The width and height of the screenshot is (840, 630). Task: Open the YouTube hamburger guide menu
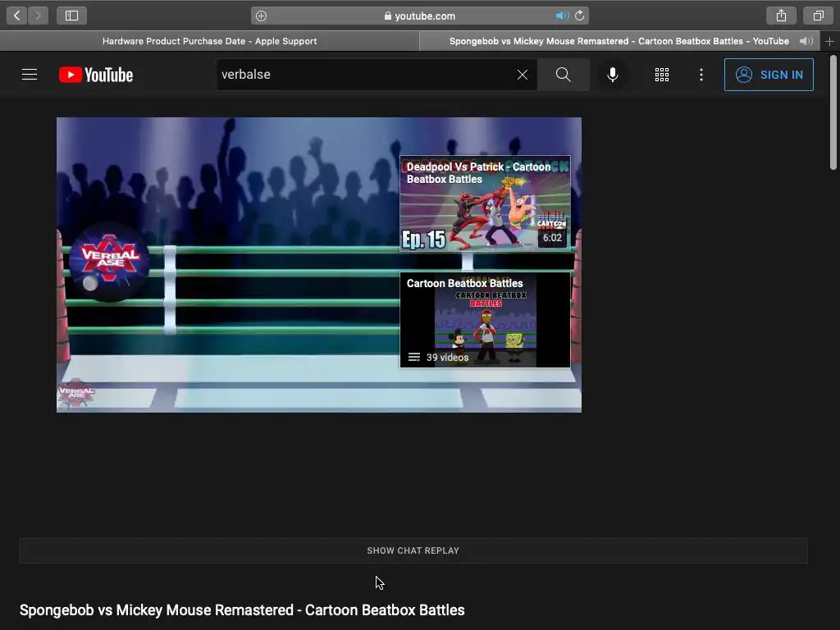pyautogui.click(x=30, y=75)
